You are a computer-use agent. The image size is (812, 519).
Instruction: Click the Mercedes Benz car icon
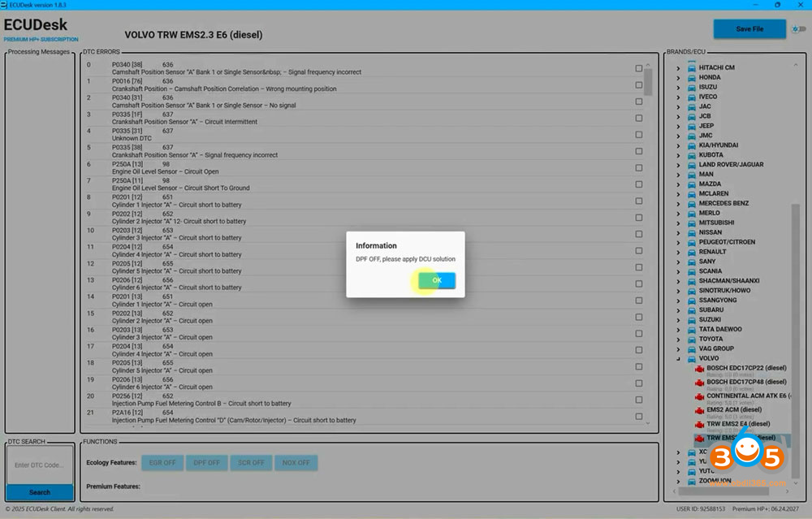pyautogui.click(x=692, y=203)
